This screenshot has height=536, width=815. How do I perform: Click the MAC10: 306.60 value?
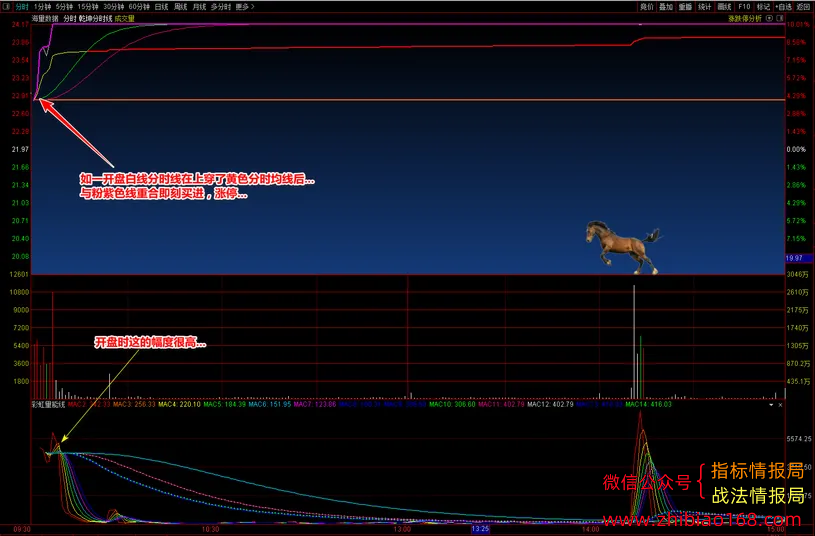(452, 404)
